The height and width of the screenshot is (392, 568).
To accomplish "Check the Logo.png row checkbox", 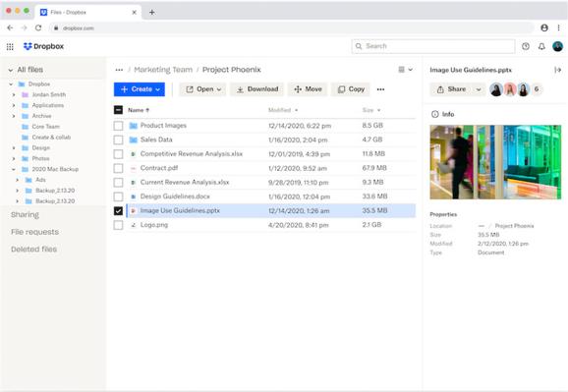I will 118,225.
